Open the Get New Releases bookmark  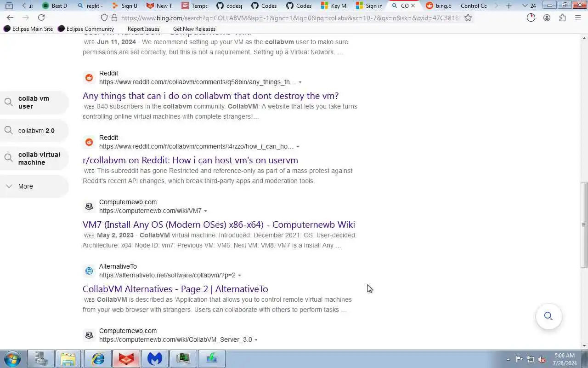point(194,29)
